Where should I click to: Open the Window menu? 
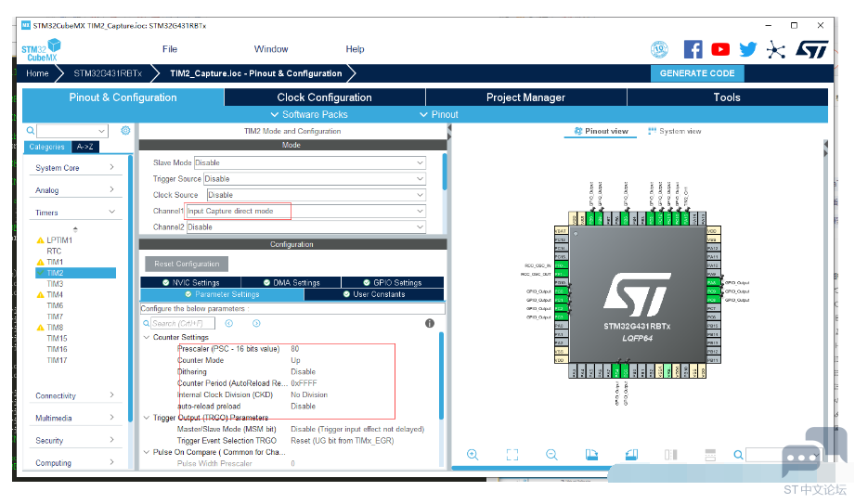pyautogui.click(x=271, y=49)
